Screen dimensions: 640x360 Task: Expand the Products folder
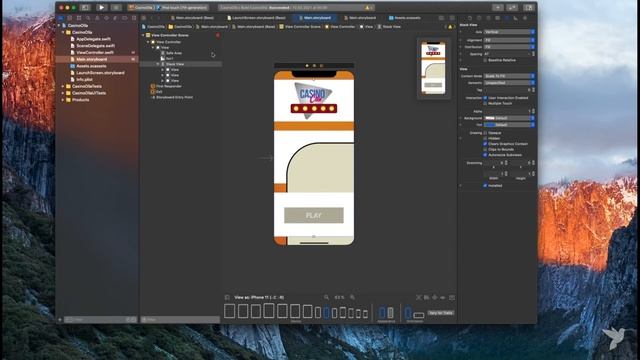point(63,100)
